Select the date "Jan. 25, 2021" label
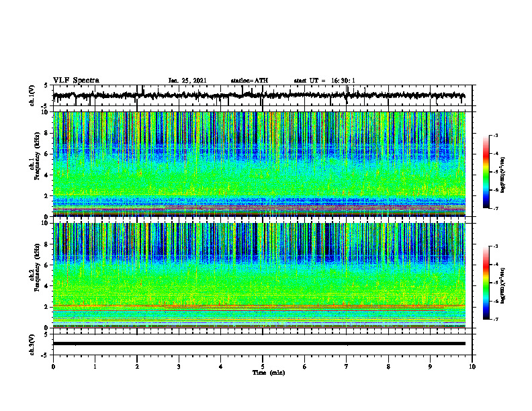532x411 pixels. pos(187,81)
